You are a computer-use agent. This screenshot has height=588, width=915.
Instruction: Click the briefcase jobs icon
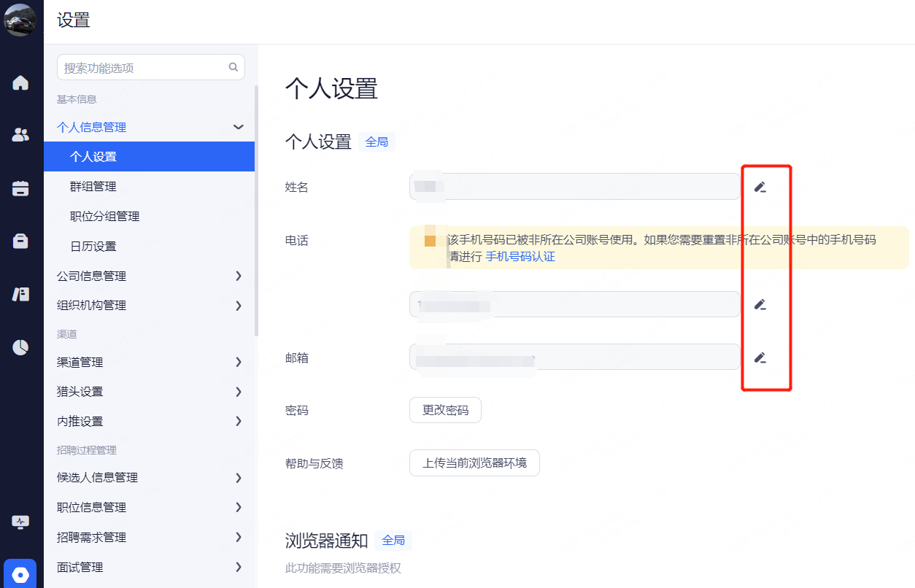coord(20,241)
